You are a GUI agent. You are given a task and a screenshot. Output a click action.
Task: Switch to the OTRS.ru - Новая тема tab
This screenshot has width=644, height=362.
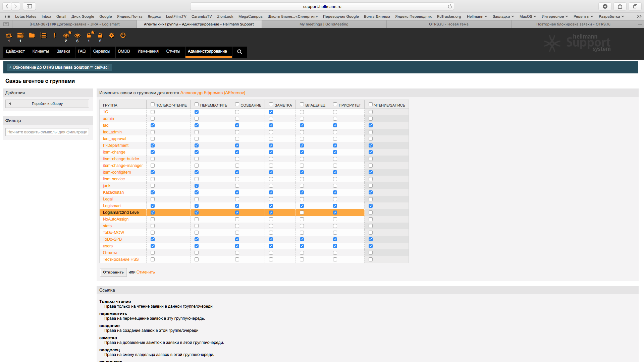449,24
